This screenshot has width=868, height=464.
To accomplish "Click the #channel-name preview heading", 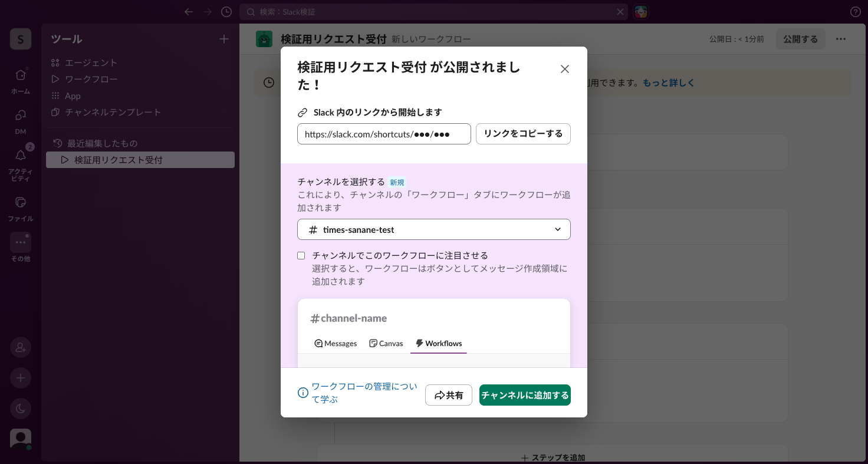I will 348,318.
